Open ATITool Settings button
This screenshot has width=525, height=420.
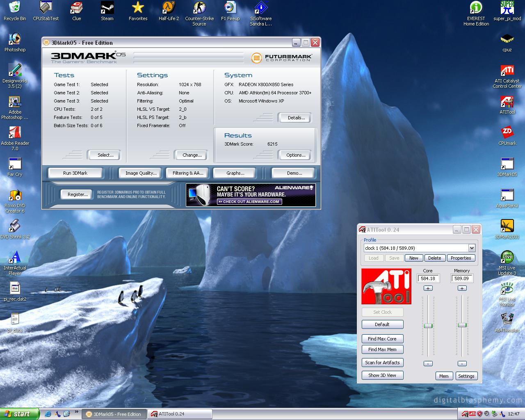coord(466,376)
